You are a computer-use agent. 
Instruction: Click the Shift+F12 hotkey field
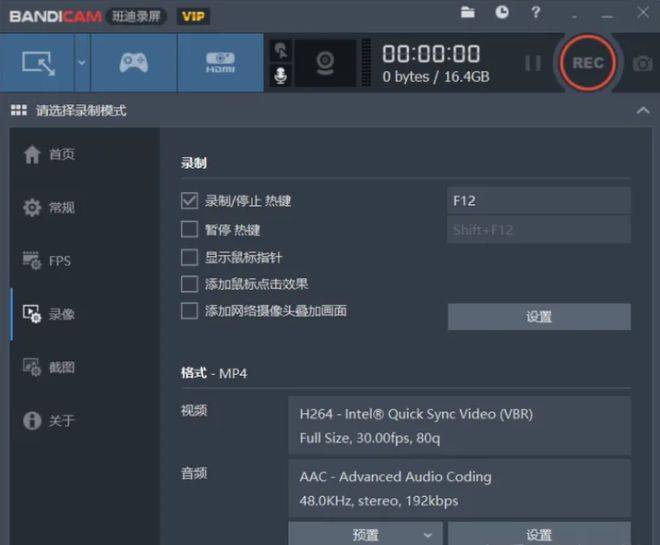[x=539, y=230]
